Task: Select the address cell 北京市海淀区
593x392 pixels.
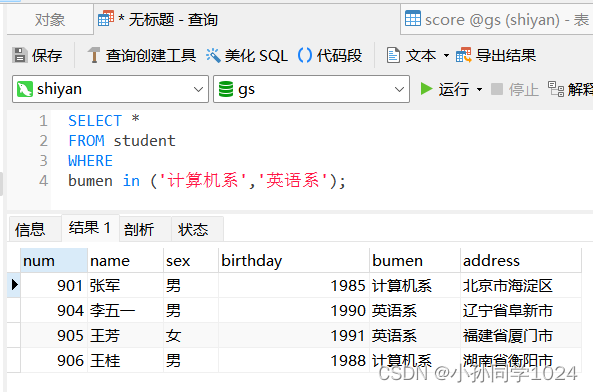Action: click(521, 285)
